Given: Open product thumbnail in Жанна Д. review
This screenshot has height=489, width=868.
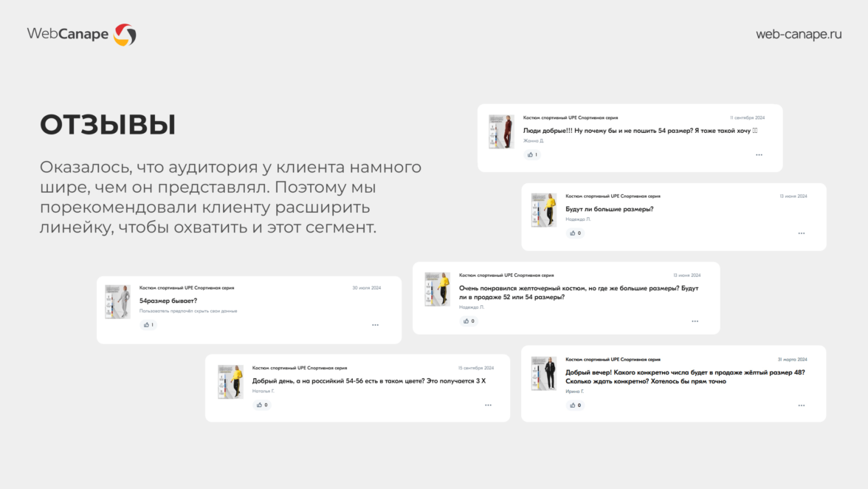Looking at the screenshot, I should click(501, 131).
